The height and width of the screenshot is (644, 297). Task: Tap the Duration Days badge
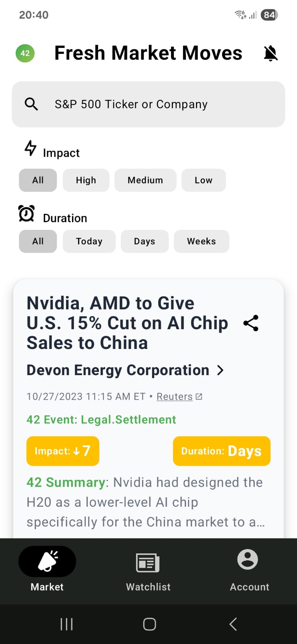pos(221,451)
